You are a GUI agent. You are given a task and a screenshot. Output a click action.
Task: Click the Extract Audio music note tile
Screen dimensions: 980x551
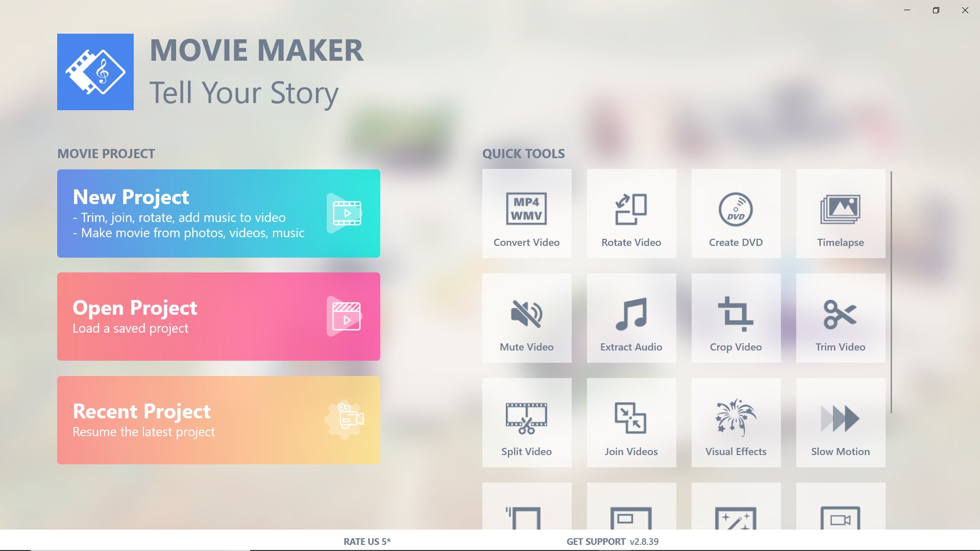[631, 318]
